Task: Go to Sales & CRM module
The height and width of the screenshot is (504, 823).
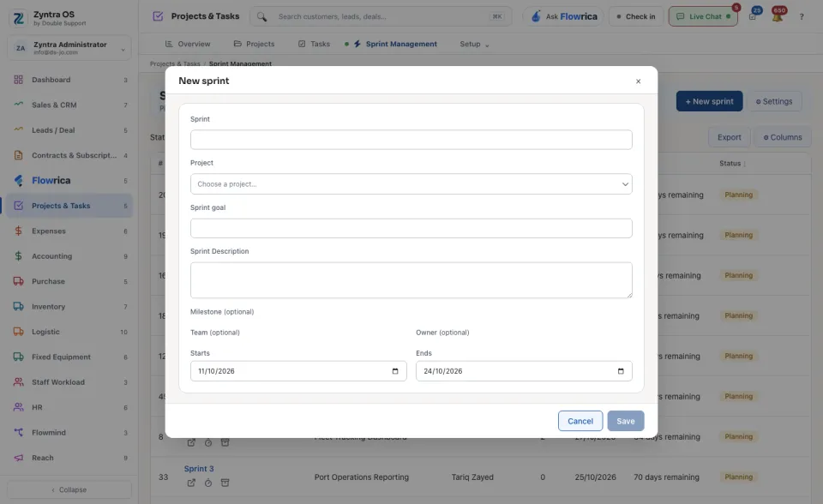Action: (x=69, y=105)
